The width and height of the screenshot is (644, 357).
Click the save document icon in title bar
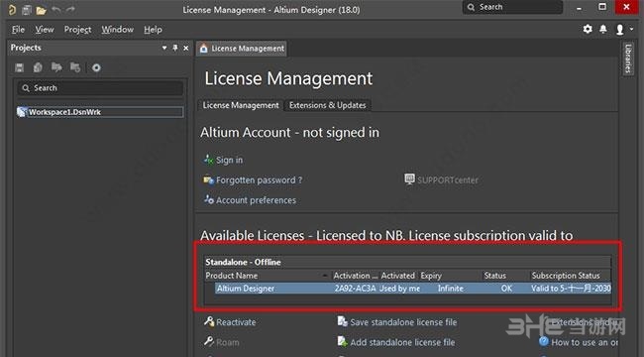click(x=27, y=10)
